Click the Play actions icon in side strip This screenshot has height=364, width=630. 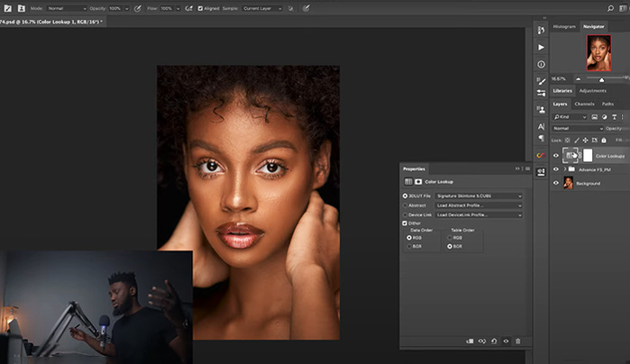pos(541,47)
